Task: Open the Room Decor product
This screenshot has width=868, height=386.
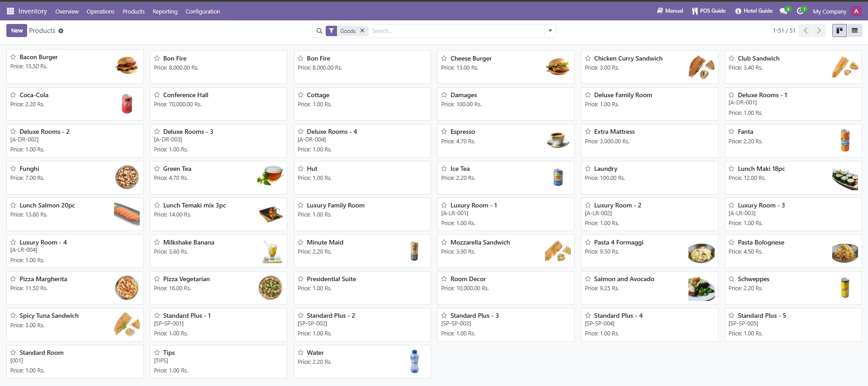Action: coord(506,288)
